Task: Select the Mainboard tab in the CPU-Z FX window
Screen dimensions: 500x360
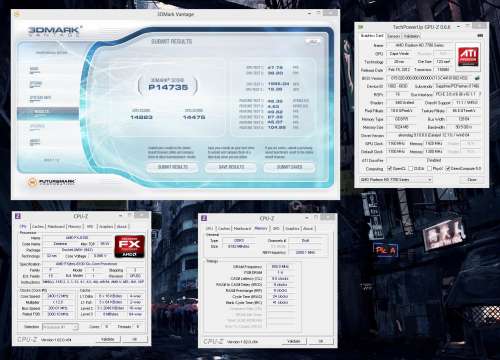Action: [56, 227]
